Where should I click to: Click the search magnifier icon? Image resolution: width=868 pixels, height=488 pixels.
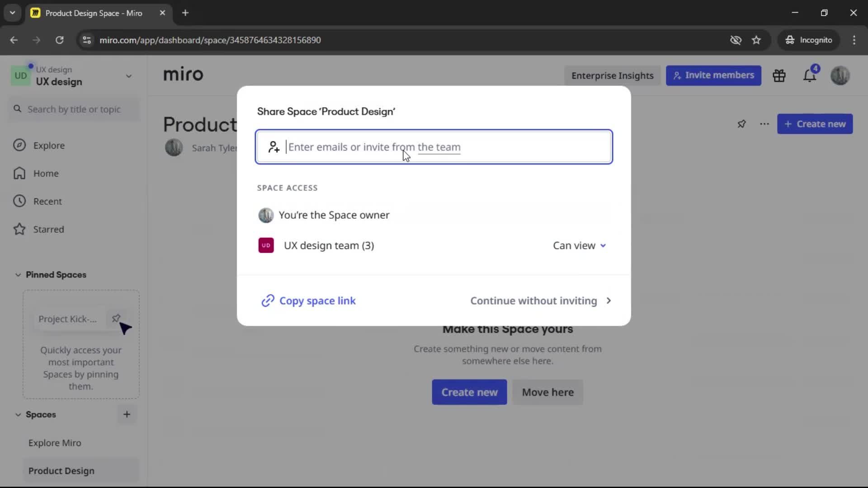click(18, 109)
